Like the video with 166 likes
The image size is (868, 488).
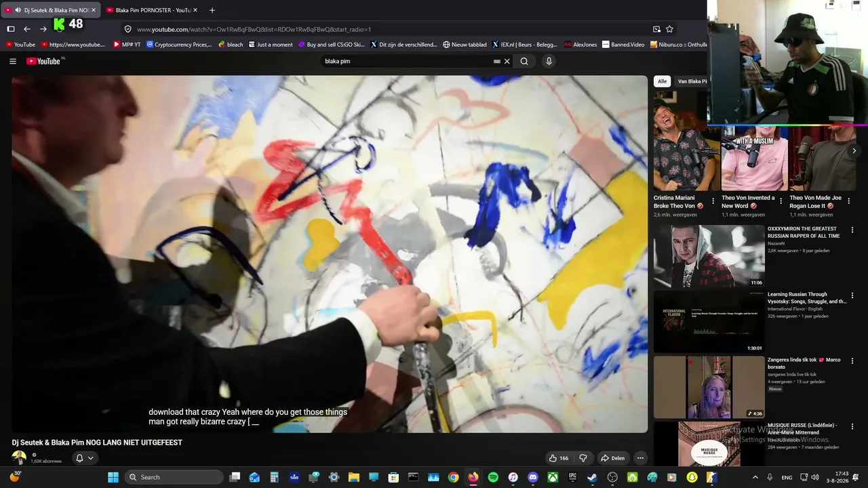[x=559, y=458]
